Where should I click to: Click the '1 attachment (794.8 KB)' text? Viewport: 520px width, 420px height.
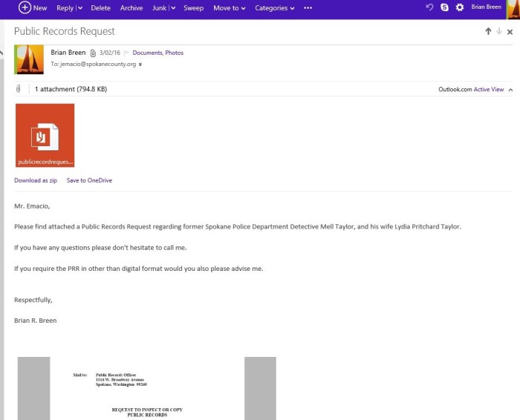click(x=71, y=89)
